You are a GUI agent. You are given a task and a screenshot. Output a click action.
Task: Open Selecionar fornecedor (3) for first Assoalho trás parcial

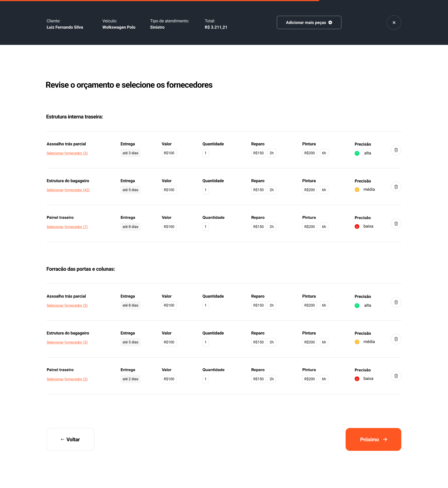(x=67, y=153)
